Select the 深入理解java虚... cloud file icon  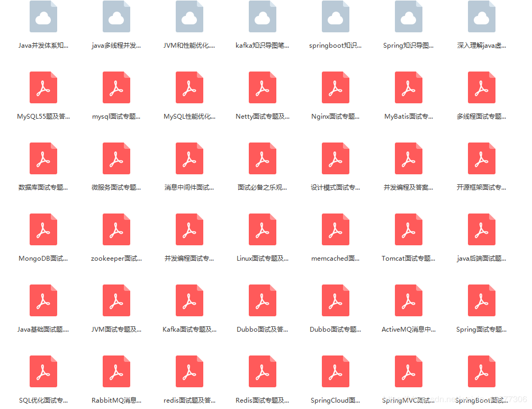click(481, 16)
